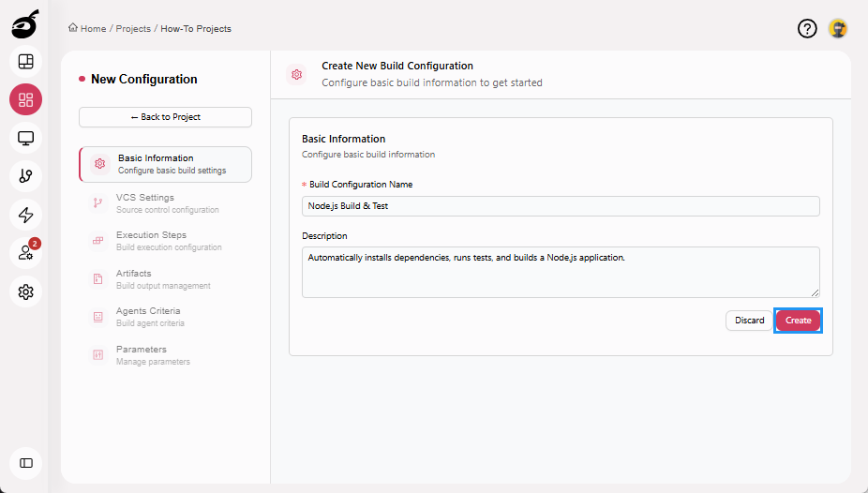Go to Home breadcrumb link

point(93,29)
